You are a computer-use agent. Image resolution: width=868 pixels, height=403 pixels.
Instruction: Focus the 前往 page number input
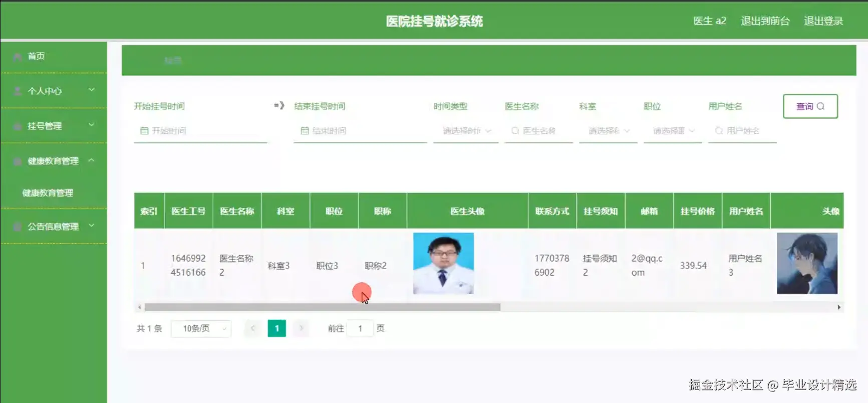pyautogui.click(x=360, y=329)
